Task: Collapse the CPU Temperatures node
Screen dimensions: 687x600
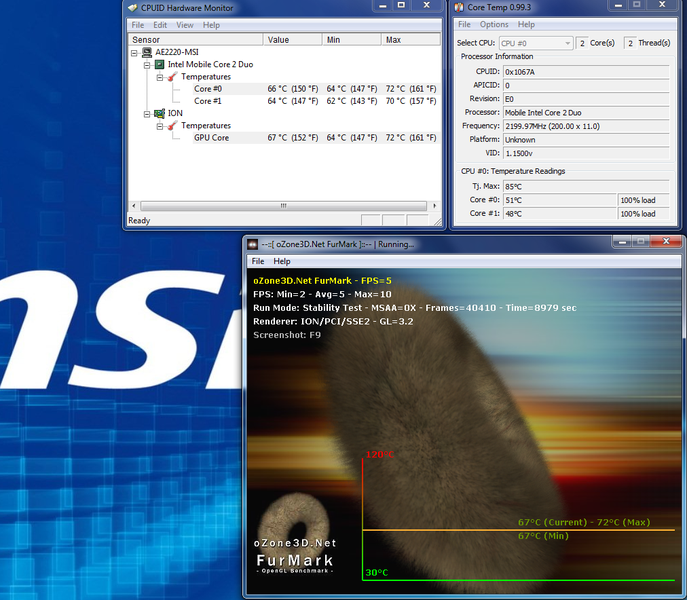Action: point(160,77)
